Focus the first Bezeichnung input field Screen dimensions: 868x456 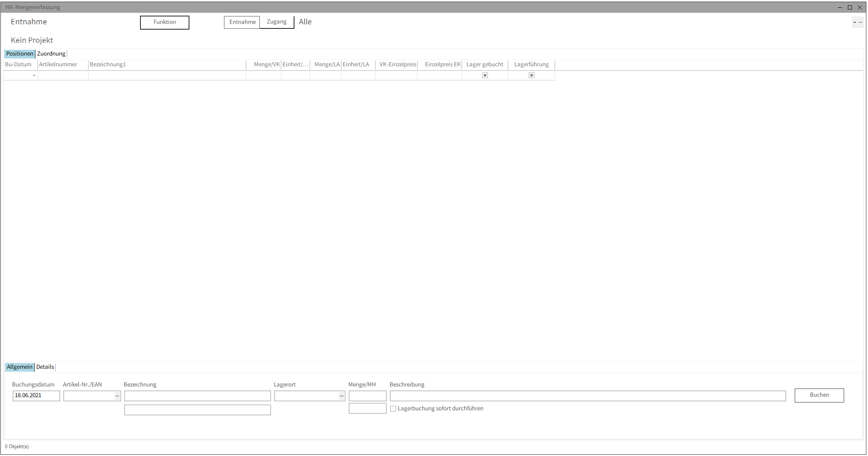[198, 396]
